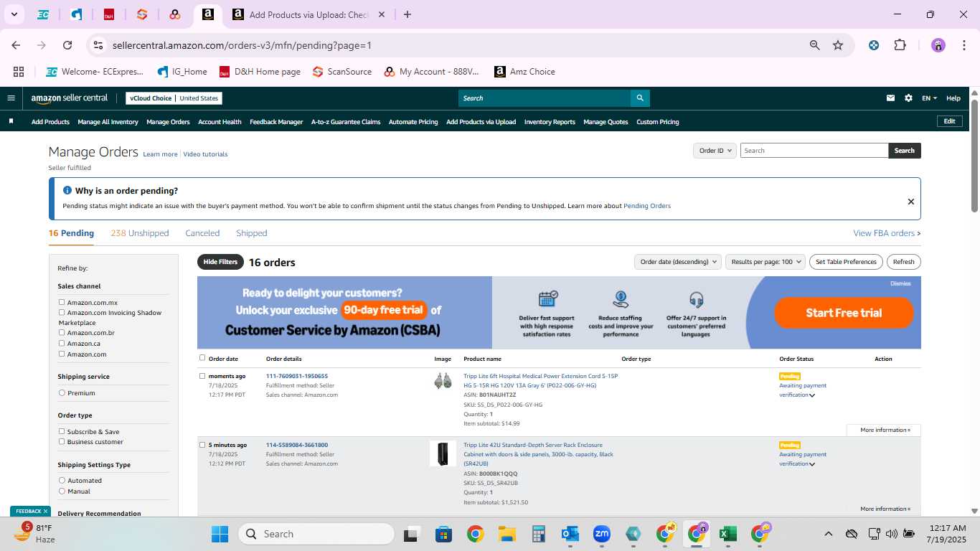Open a new browser tab

coord(407,14)
